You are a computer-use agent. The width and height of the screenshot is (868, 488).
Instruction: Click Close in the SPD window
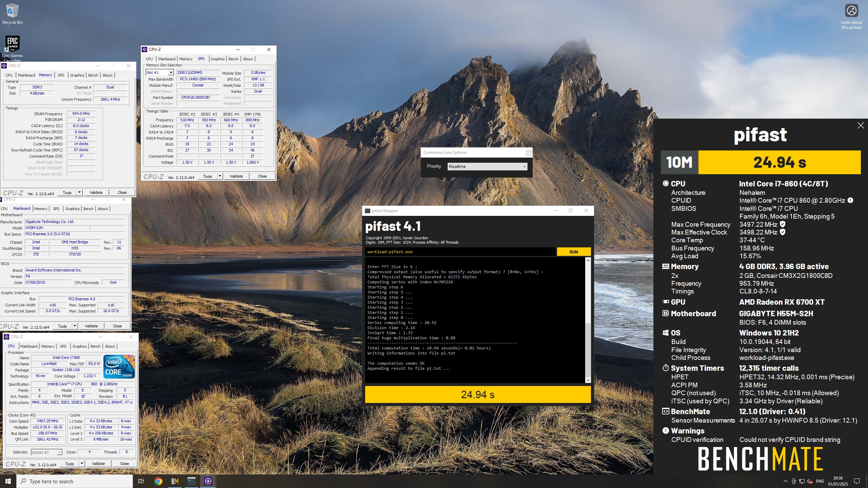(x=262, y=176)
